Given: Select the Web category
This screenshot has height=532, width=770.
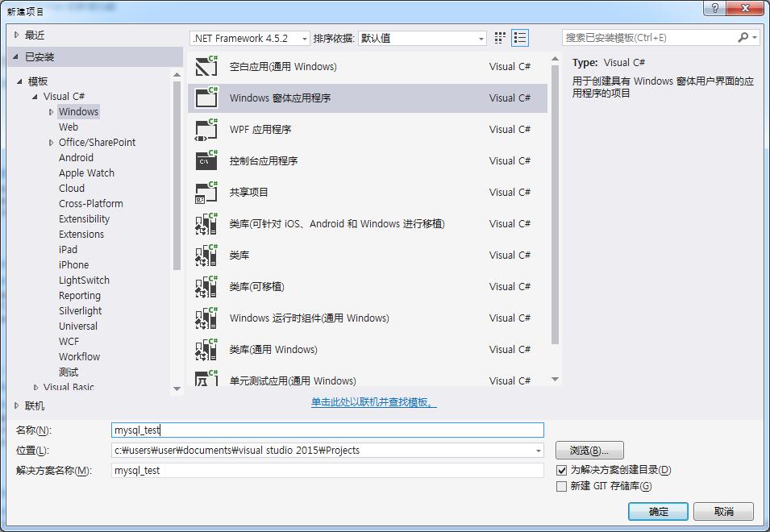Looking at the screenshot, I should click(x=69, y=127).
